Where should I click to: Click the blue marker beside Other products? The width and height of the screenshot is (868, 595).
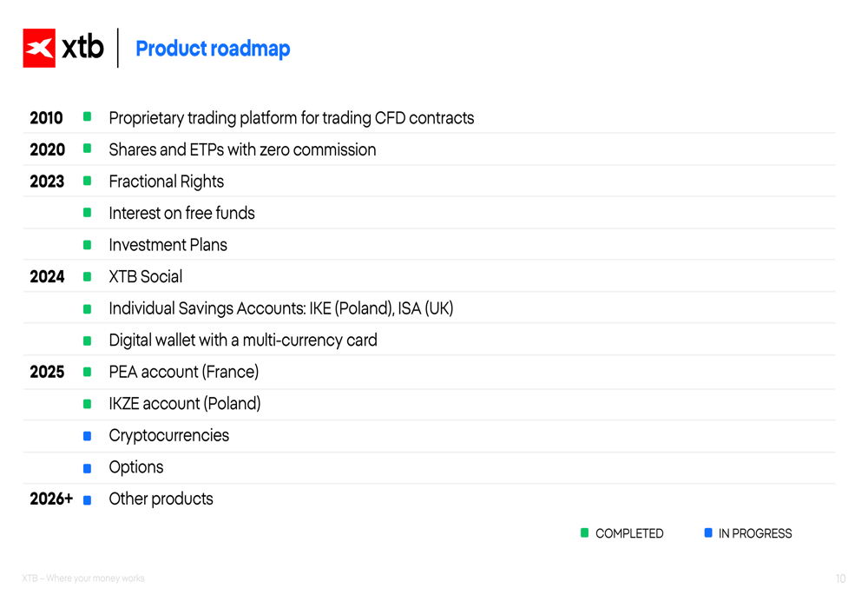click(87, 499)
